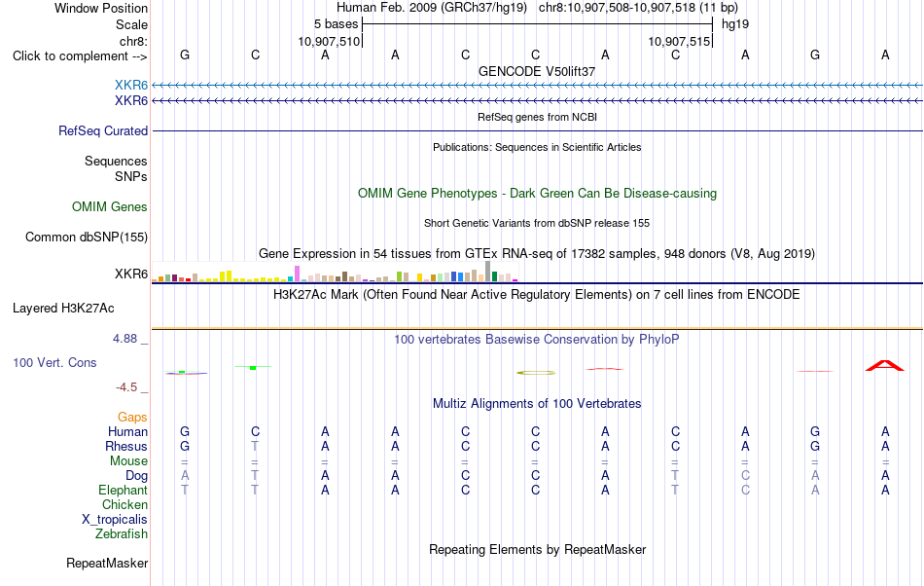Click the dark-blue XKR6 transcript label below GENCODE
Image resolution: width=924 pixels, height=586 pixels.
pyautogui.click(x=131, y=101)
